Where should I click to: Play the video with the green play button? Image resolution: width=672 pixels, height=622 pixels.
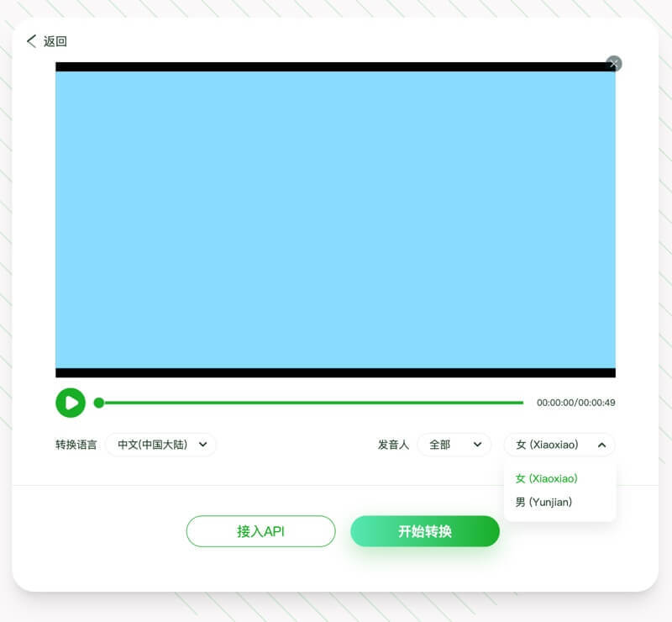point(71,403)
